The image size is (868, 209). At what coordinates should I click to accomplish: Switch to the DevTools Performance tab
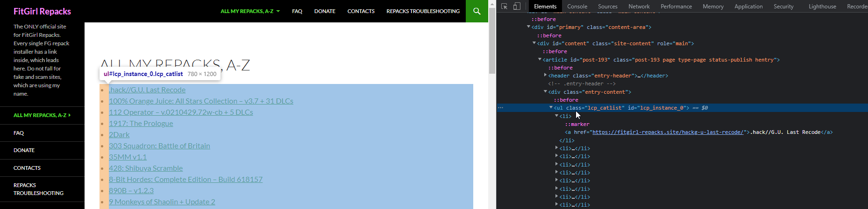676,7
